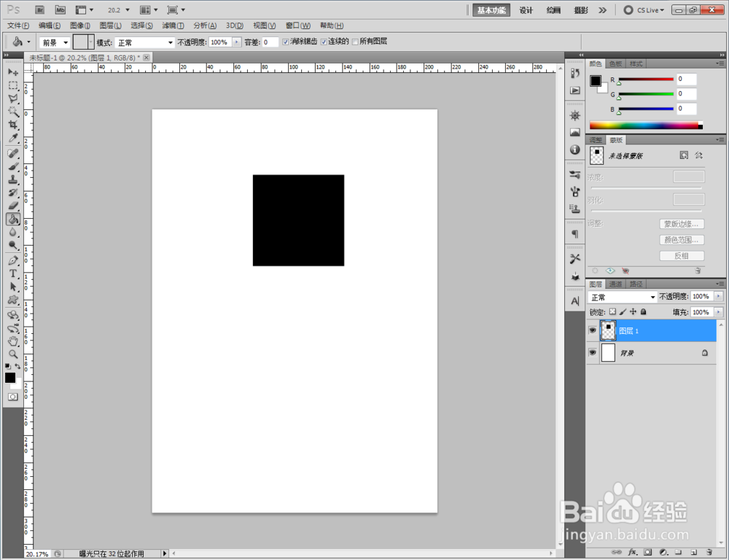
Task: Open the 文件(F) menu
Action: [x=18, y=25]
